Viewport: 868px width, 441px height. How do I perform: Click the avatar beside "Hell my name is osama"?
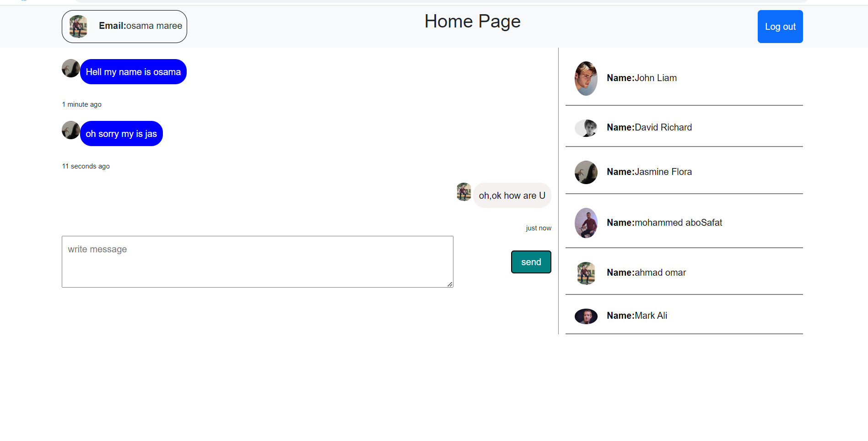(70, 68)
